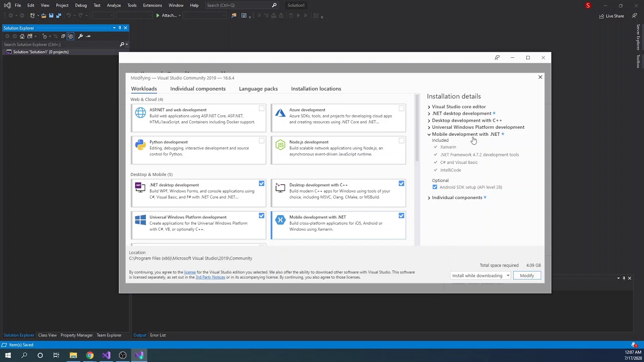Select Solution 'Solution1' (0 projects) tree item
The width and height of the screenshot is (644, 362).
(41, 52)
